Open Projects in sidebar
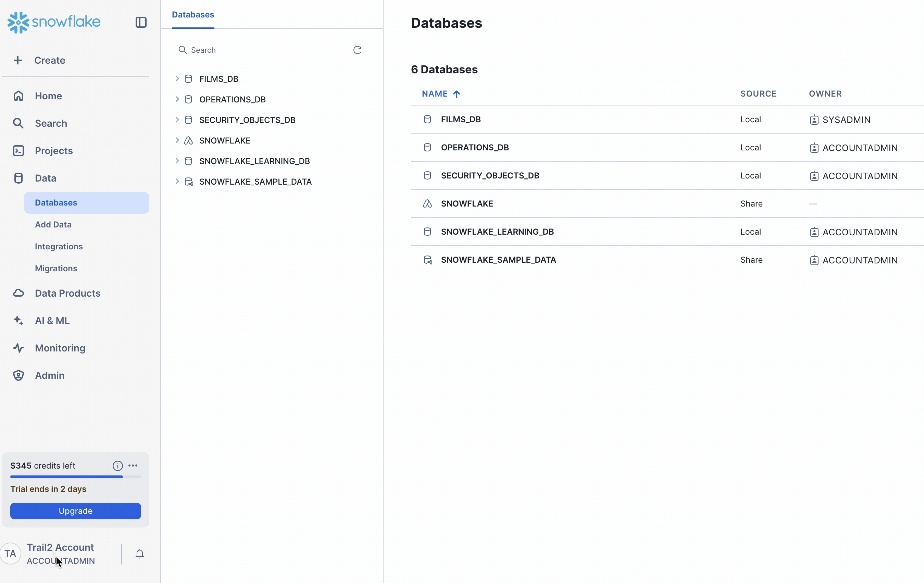This screenshot has width=924, height=583. coord(54,150)
